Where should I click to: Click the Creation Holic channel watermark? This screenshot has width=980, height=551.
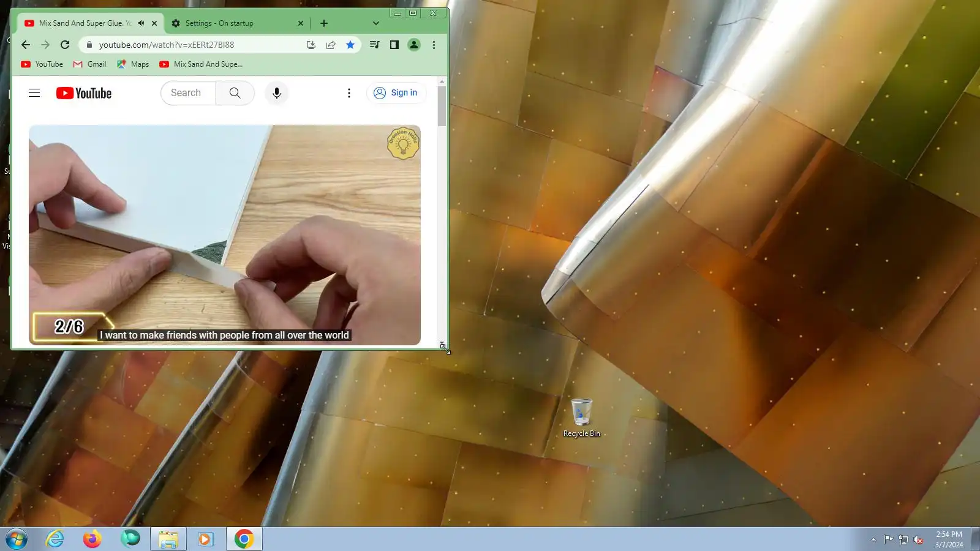403,144
